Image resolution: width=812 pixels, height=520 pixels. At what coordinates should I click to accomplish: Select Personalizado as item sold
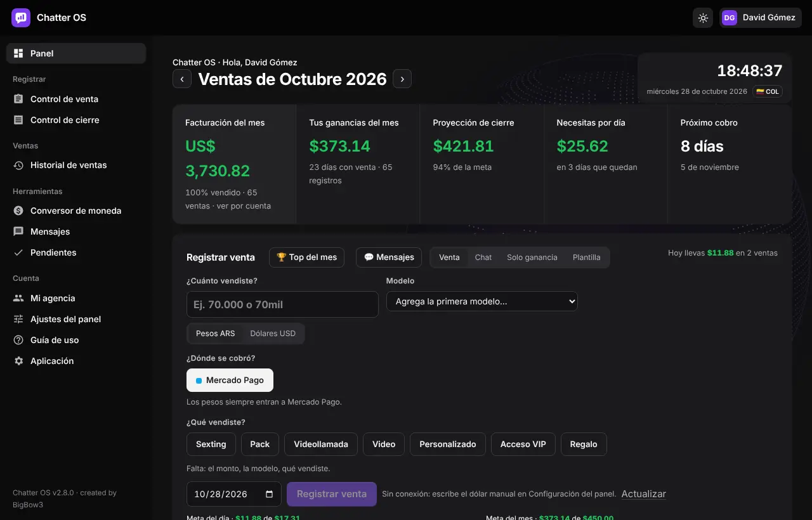point(448,444)
